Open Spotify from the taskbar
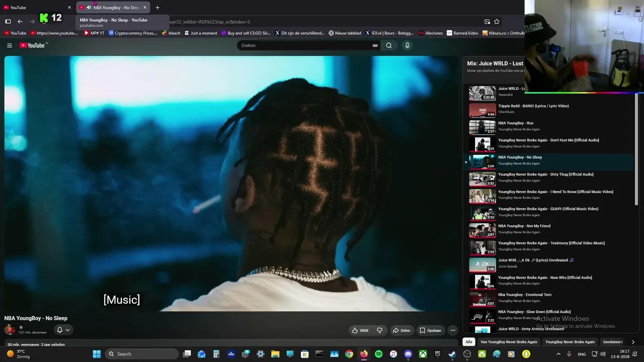This screenshot has width=644, height=362. [x=378, y=354]
